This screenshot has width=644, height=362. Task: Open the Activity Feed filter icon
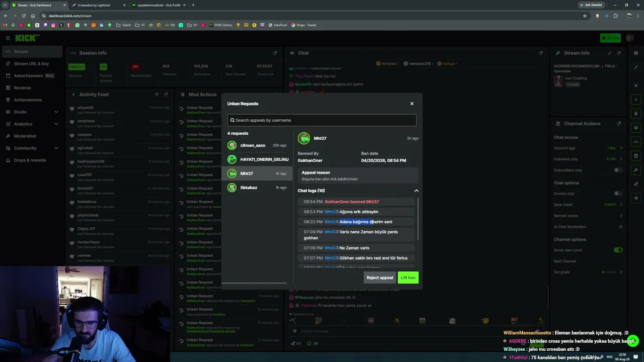click(156, 95)
